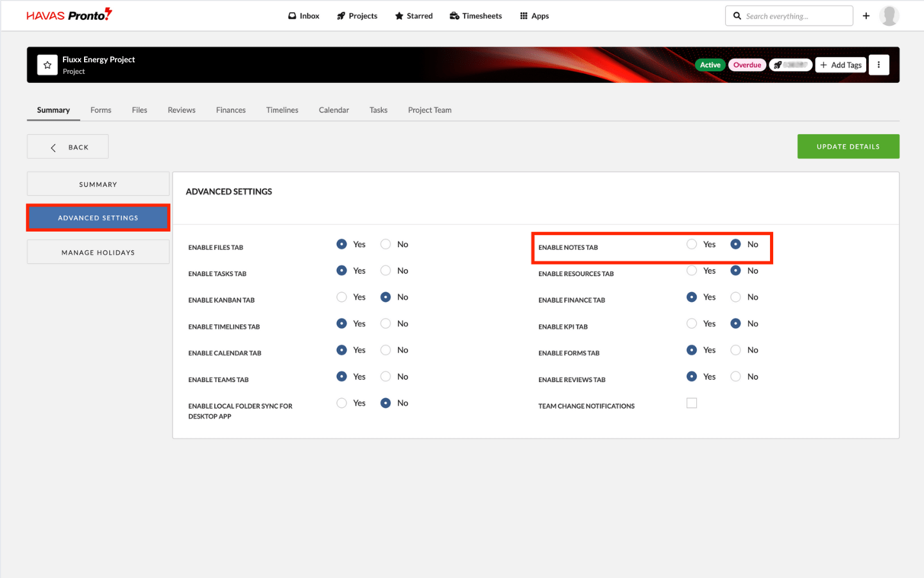Open Projects from top navigation
The width and height of the screenshot is (924, 578).
pos(357,16)
